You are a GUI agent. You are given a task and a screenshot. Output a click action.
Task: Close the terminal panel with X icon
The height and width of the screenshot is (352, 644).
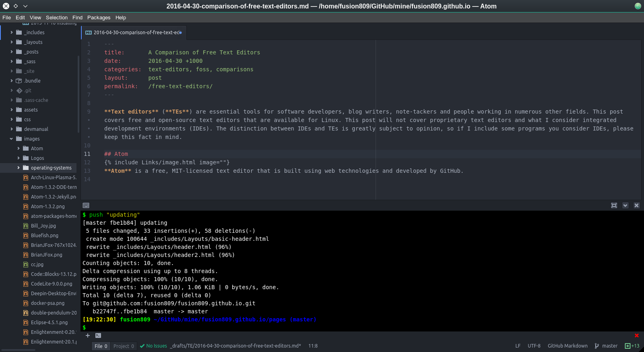click(x=636, y=205)
